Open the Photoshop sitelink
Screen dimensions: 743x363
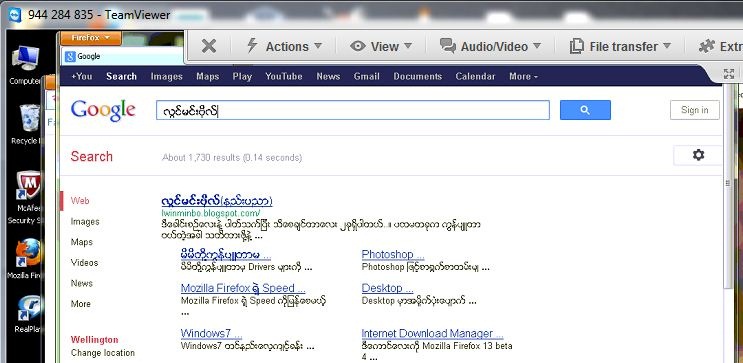pos(393,254)
